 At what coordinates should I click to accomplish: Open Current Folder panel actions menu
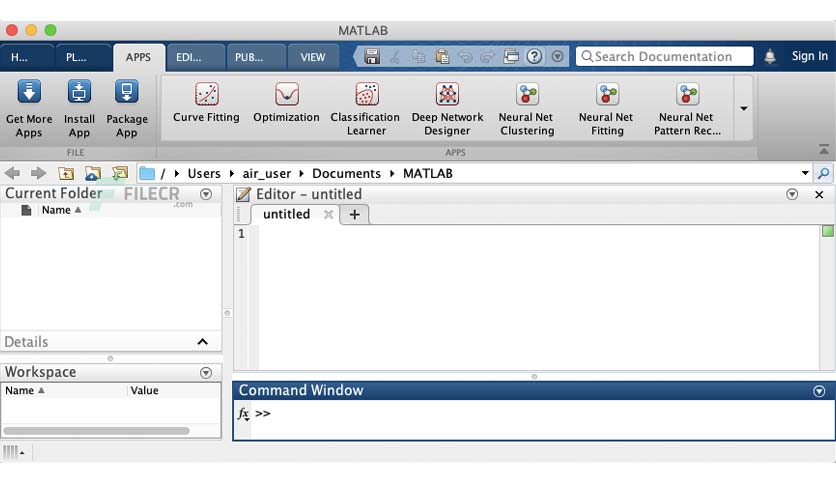206,194
